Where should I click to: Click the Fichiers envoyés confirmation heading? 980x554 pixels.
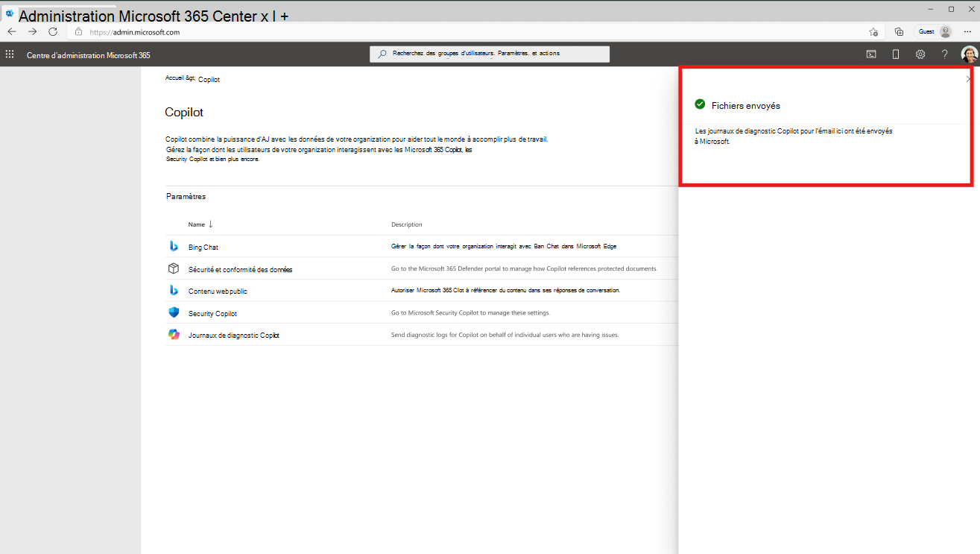(746, 106)
